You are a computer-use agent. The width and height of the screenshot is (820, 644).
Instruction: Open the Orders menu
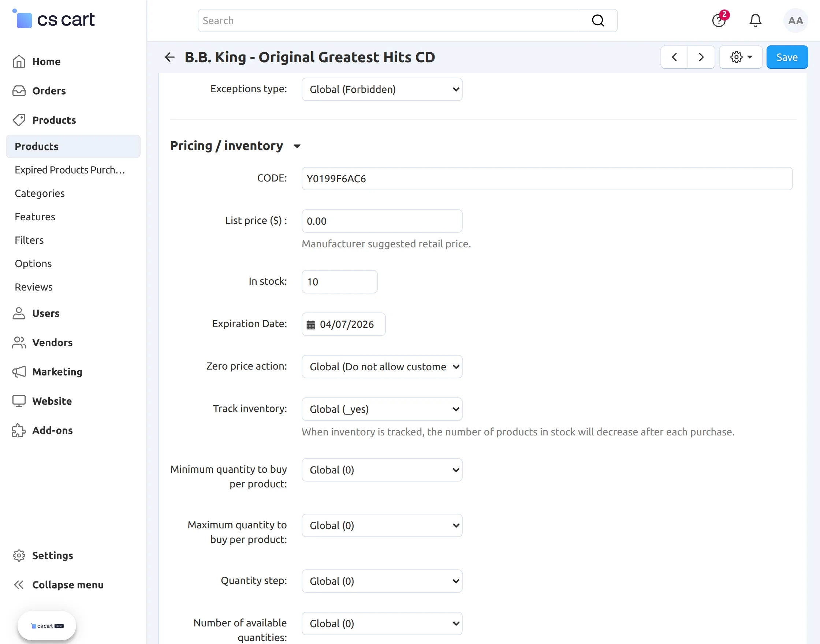(49, 91)
